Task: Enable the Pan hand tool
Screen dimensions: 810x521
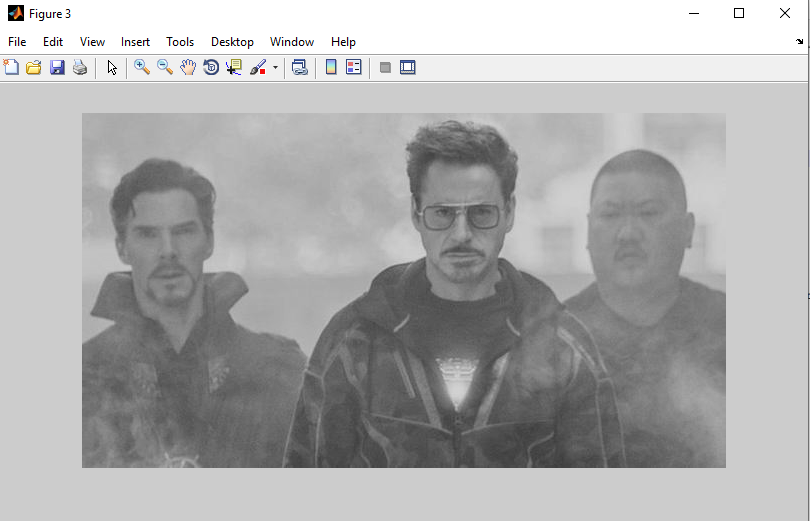Action: coord(188,68)
